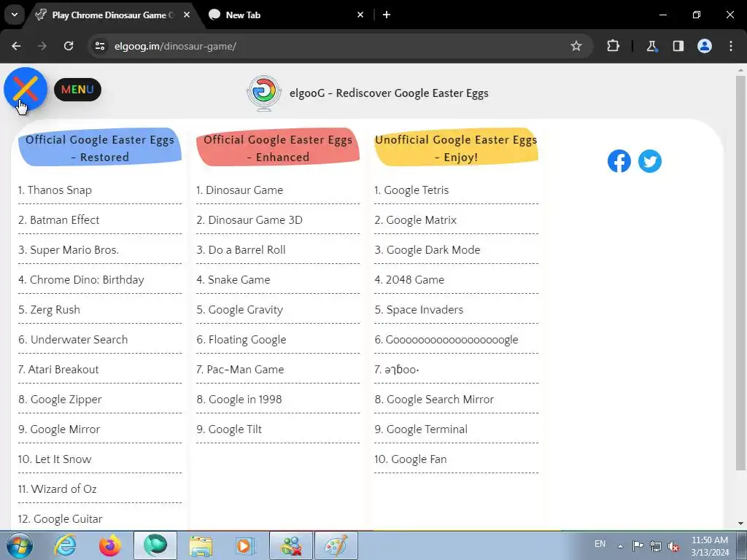Image resolution: width=747 pixels, height=560 pixels.
Task: Launch Firefox from the taskbar
Action: 110,545
